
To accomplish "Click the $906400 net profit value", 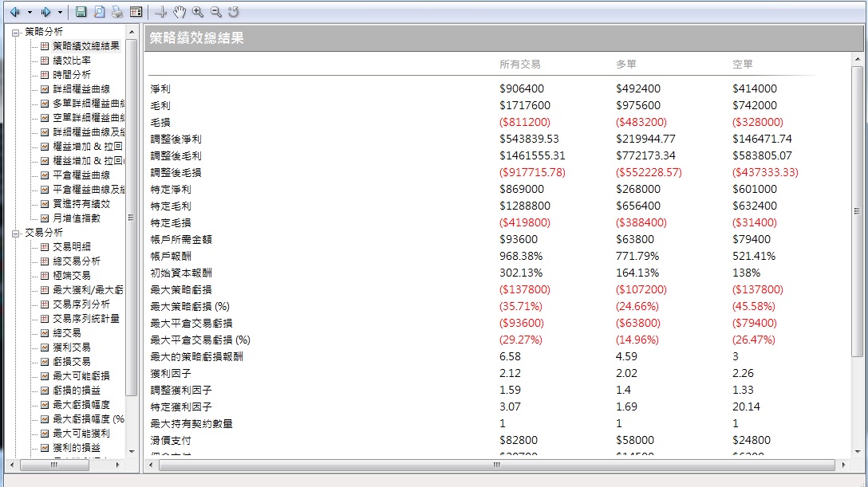I will coord(522,88).
